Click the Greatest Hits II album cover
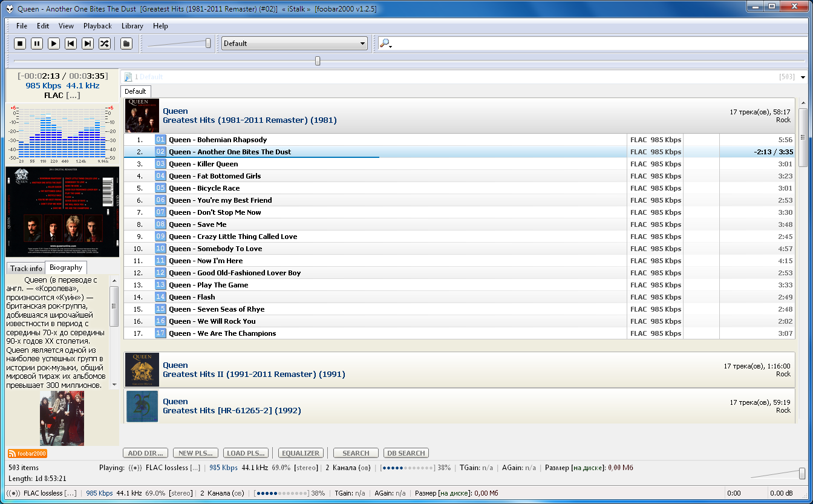Screen dimensions: 813x504 pyautogui.click(x=142, y=370)
